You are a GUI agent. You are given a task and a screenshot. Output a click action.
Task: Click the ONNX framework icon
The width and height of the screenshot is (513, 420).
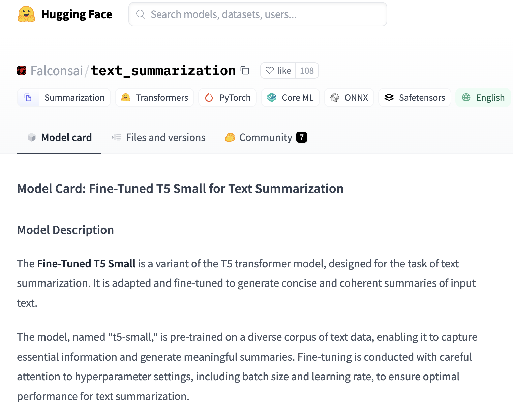(335, 97)
